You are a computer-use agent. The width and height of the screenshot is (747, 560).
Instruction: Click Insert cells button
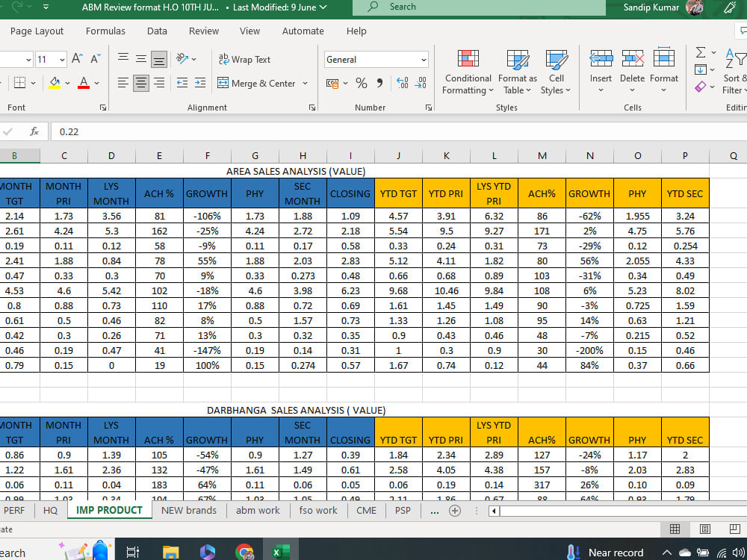pos(601,70)
